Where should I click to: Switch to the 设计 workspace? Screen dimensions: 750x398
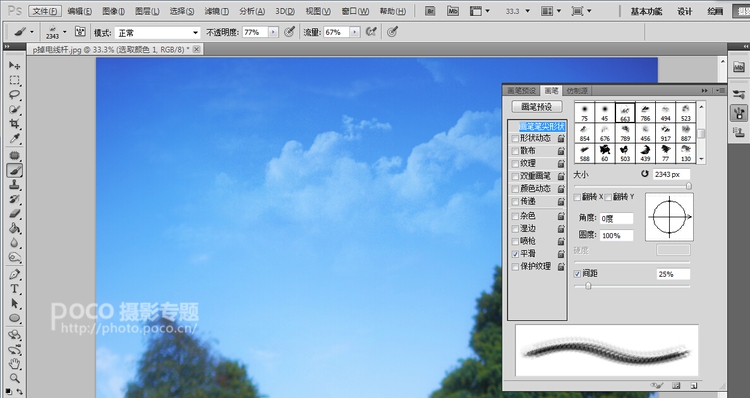(684, 11)
